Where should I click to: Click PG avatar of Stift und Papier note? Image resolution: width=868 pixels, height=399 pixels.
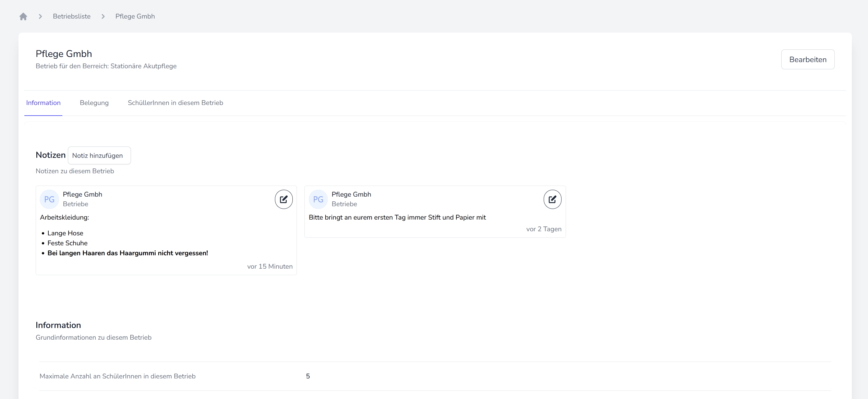pyautogui.click(x=318, y=199)
